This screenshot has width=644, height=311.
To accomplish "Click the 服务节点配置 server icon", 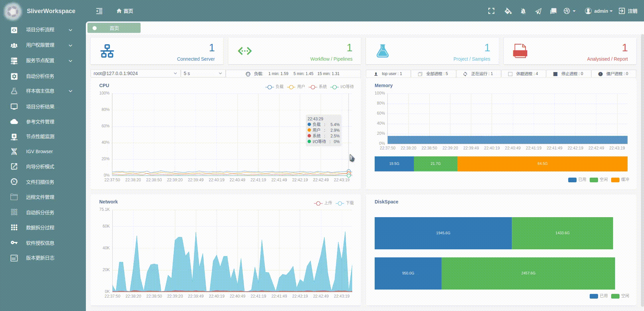I will click(14, 61).
